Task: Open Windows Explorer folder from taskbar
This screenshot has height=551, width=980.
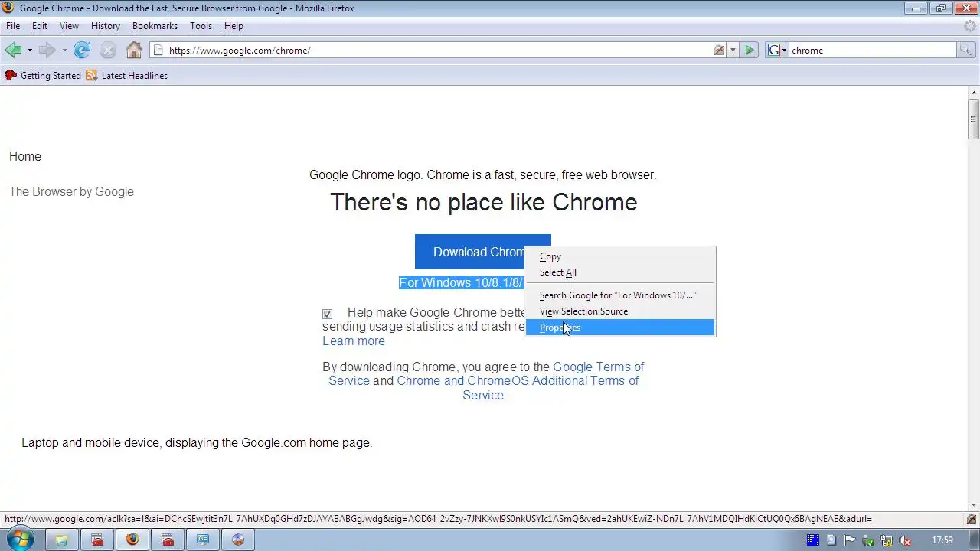Action: click(62, 540)
